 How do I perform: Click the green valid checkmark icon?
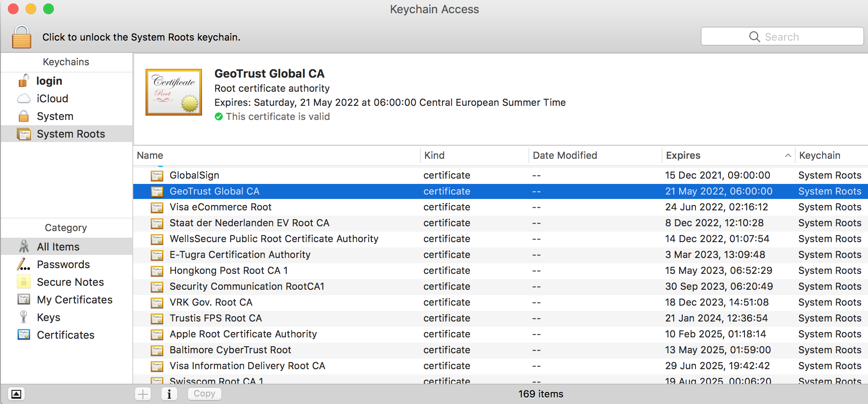219,116
